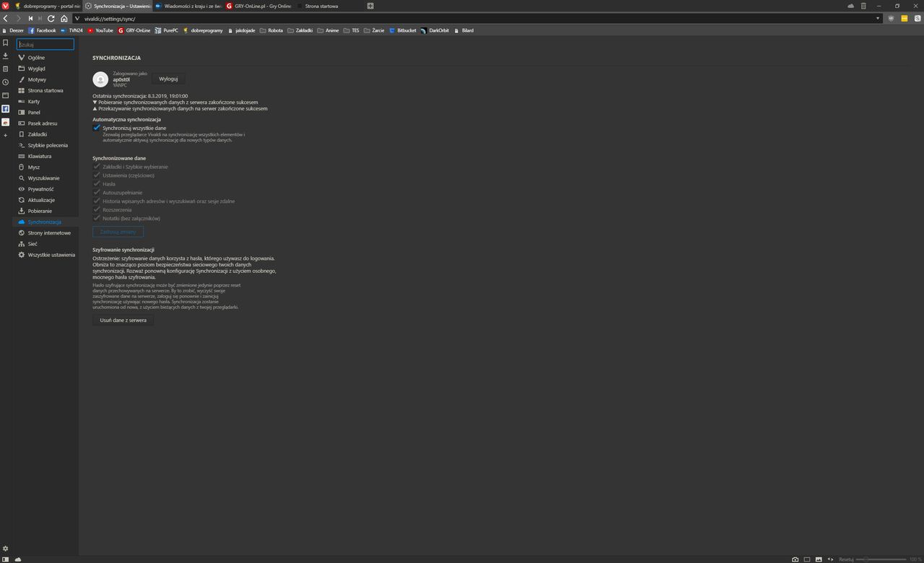Open the Żarcie bookmarks folder
Screen dimensions: 924x563
pos(374,30)
